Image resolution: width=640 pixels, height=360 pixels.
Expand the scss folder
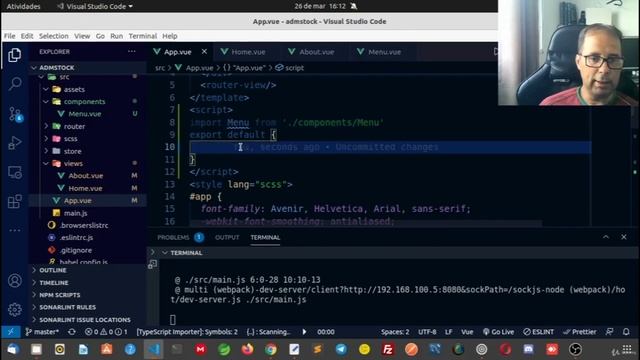click(46, 138)
